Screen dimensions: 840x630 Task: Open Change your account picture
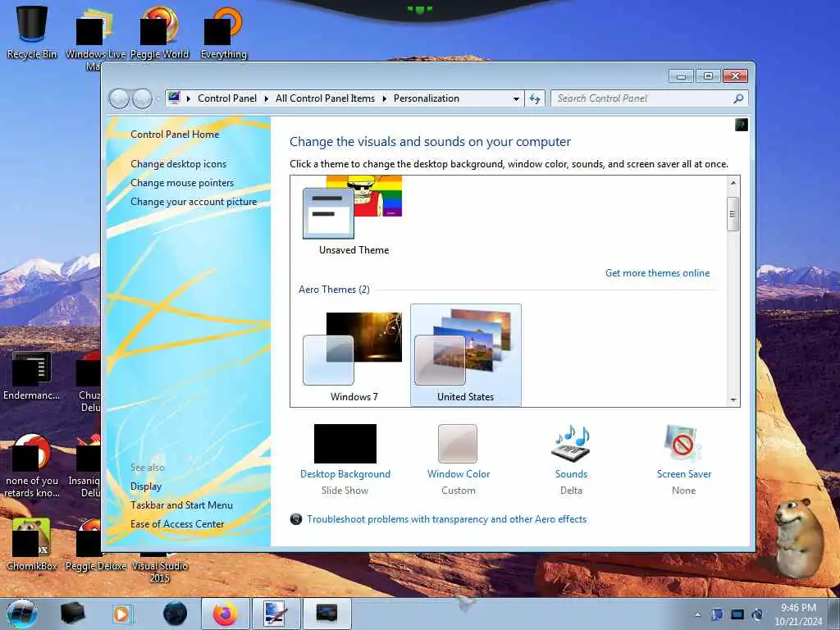(194, 202)
